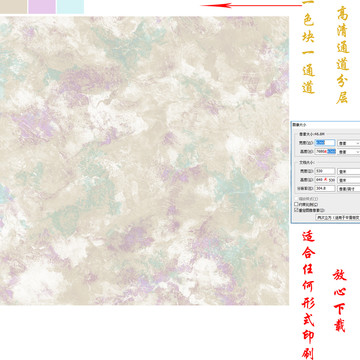Image resolution: width=360 pixels, height=360 pixels.
Task: Click the document height input field
Action: pos(325,180)
